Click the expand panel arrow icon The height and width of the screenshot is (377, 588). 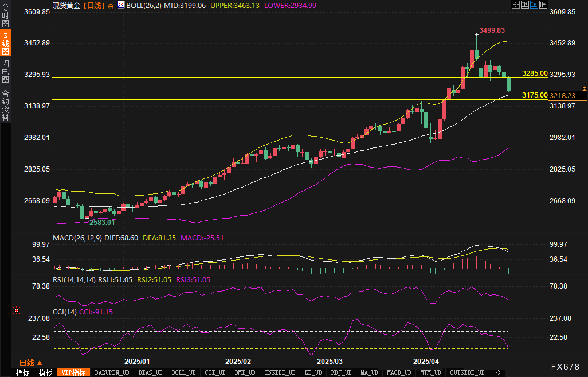pos(543,5)
